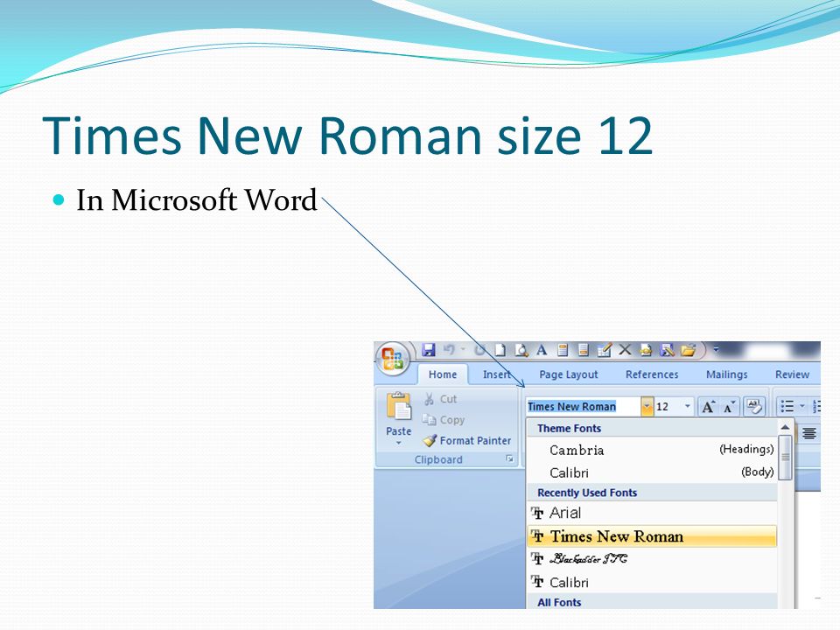Viewport: 840px width, 630px height.
Task: Click the orange-banded page icon left of the table icon
Action: tap(584, 350)
